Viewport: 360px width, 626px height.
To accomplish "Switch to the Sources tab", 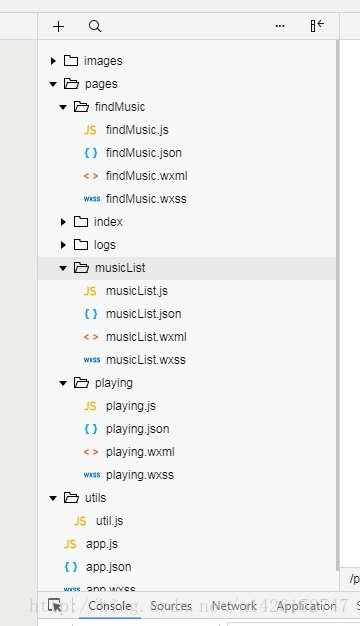I will click(x=171, y=606).
